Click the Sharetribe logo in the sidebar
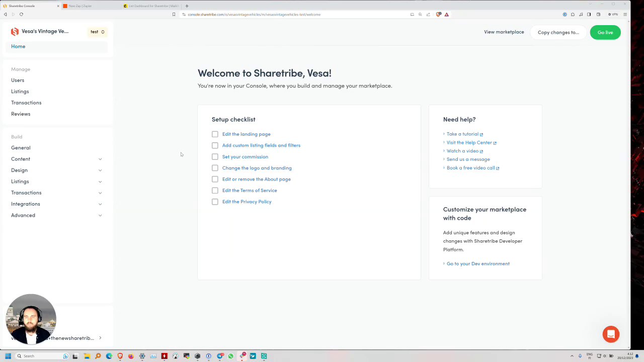The height and width of the screenshot is (362, 644). click(15, 32)
